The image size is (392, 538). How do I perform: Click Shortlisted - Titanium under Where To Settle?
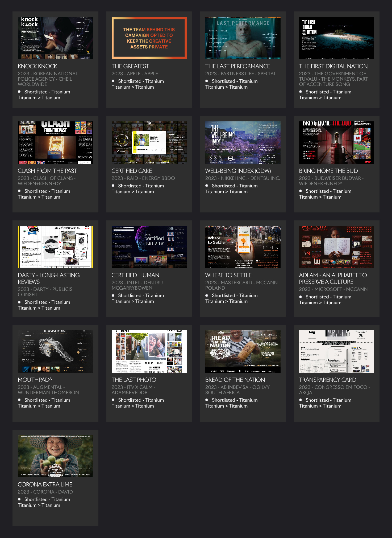coord(235,295)
